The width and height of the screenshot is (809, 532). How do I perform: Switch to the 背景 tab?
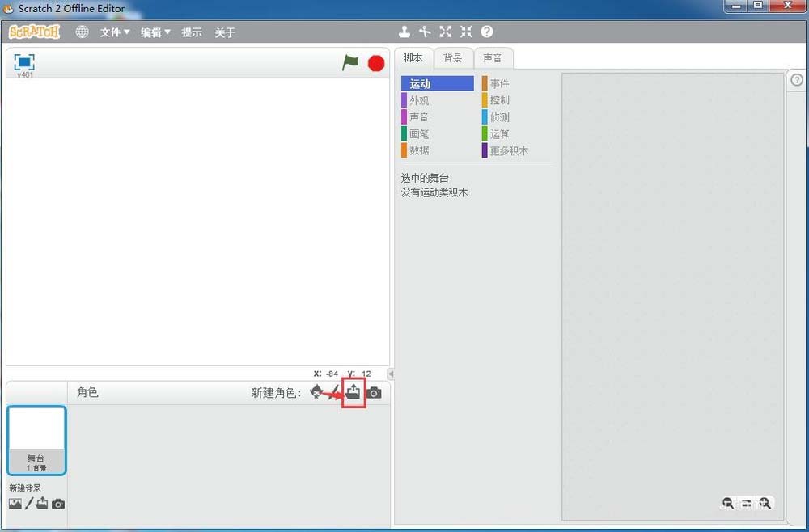pos(452,57)
